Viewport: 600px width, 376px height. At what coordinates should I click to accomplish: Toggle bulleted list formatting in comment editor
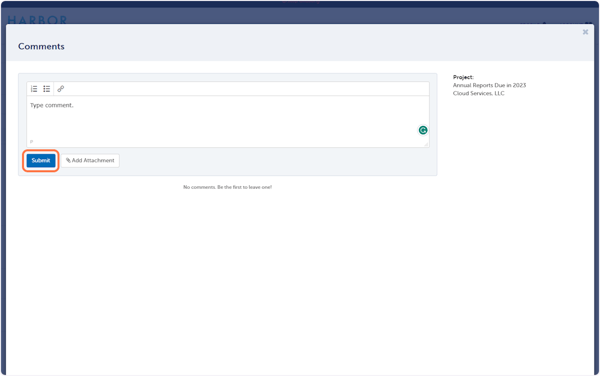pyautogui.click(x=47, y=89)
